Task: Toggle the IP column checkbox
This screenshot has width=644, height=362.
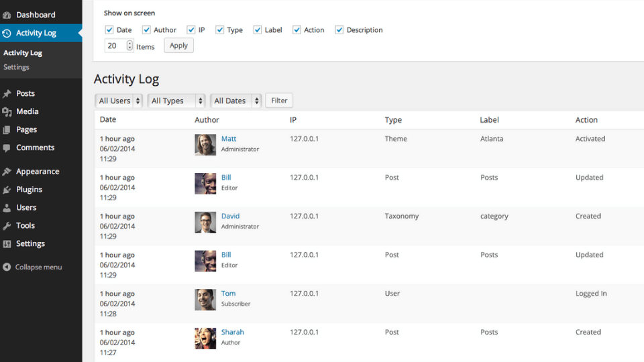Action: pos(191,30)
